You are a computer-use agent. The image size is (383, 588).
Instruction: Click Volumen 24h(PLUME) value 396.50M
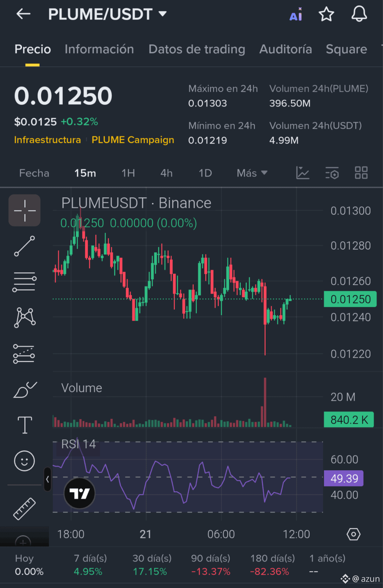tap(290, 103)
